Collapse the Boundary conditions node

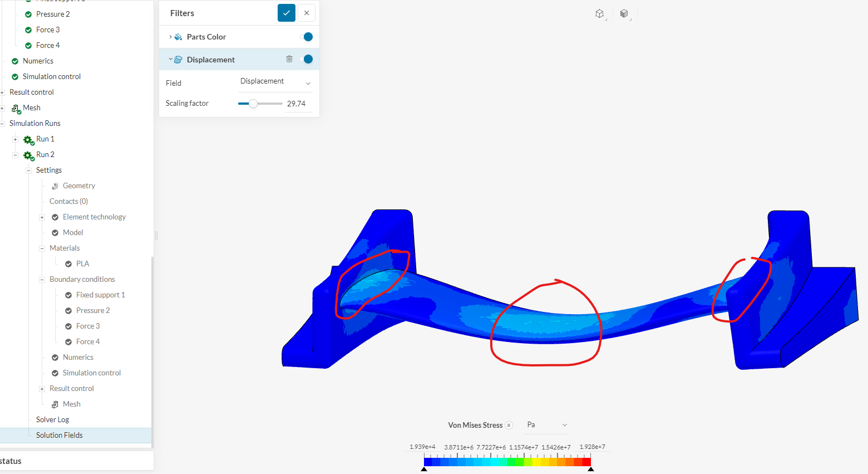(42, 280)
